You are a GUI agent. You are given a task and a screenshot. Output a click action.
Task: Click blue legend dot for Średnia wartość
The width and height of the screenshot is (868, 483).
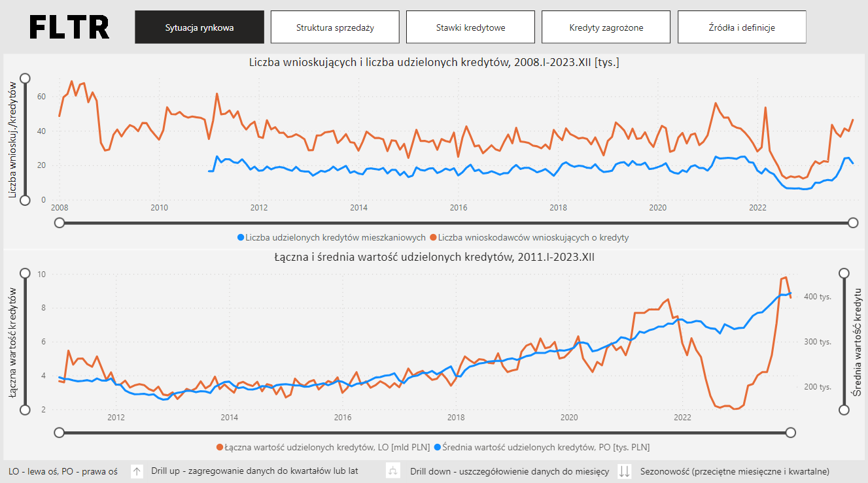tap(437, 447)
